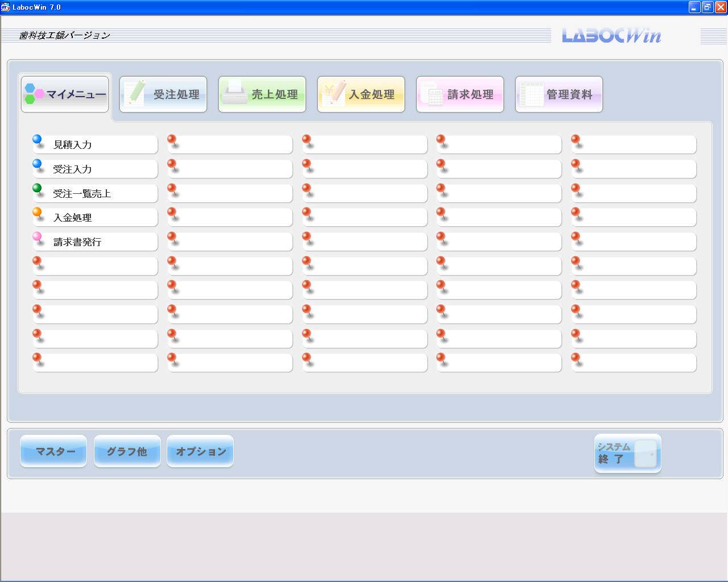
Task: Launch 請求書発行 from my menu
Action: click(96, 242)
